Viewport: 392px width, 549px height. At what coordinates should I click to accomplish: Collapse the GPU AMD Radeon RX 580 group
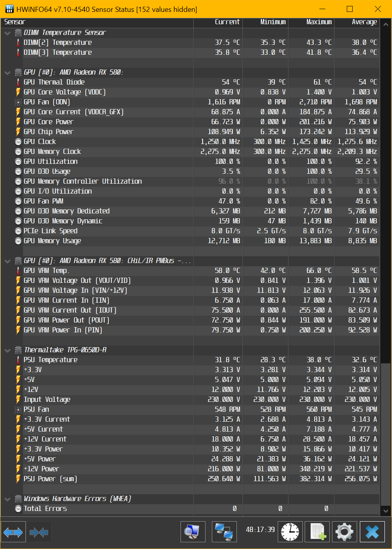8,73
